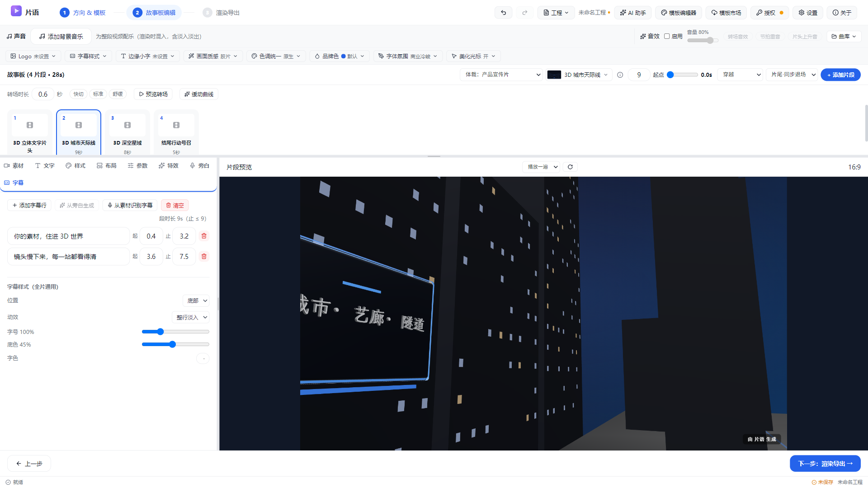Open 授权 license key panel
Screen dimensions: 868x488
coord(769,13)
